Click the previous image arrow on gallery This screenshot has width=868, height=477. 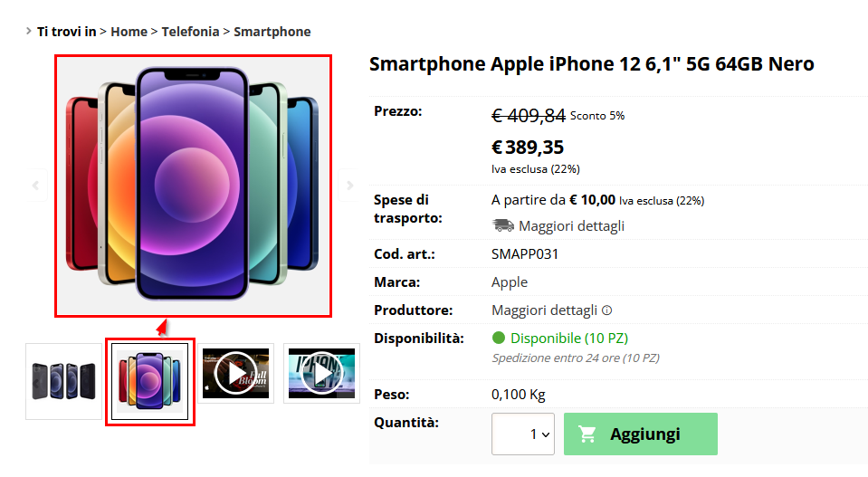point(35,186)
